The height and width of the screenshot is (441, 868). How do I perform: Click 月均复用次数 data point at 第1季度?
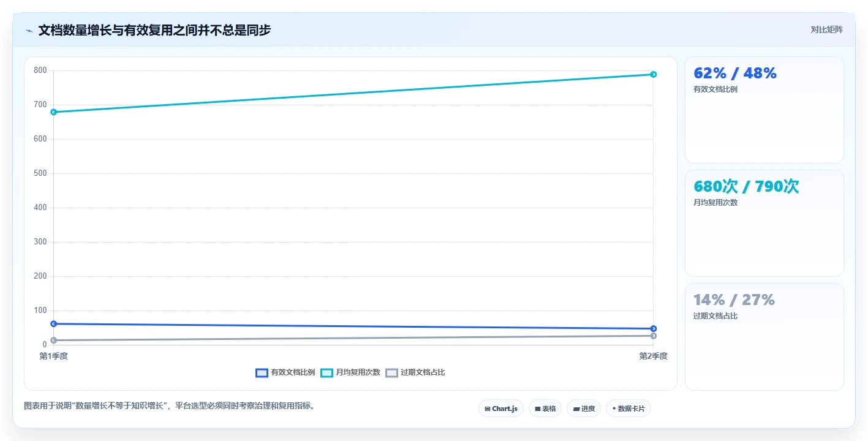point(54,112)
